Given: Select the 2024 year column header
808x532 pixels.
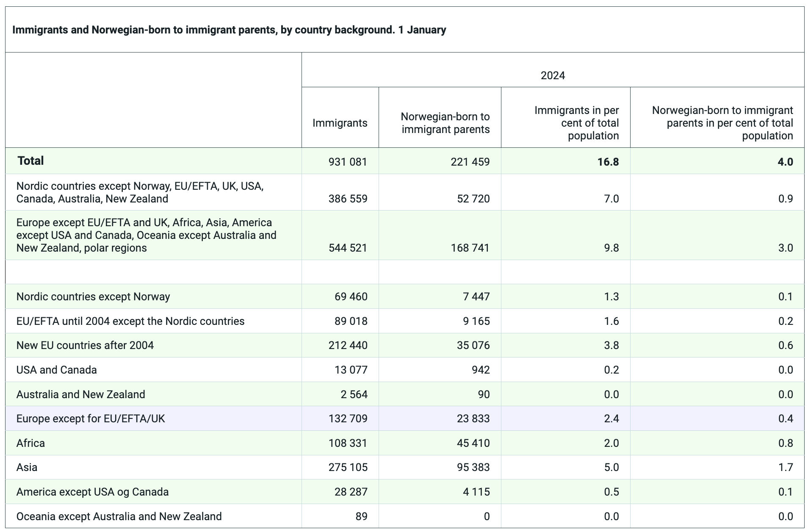Looking at the screenshot, I should pos(553,75).
